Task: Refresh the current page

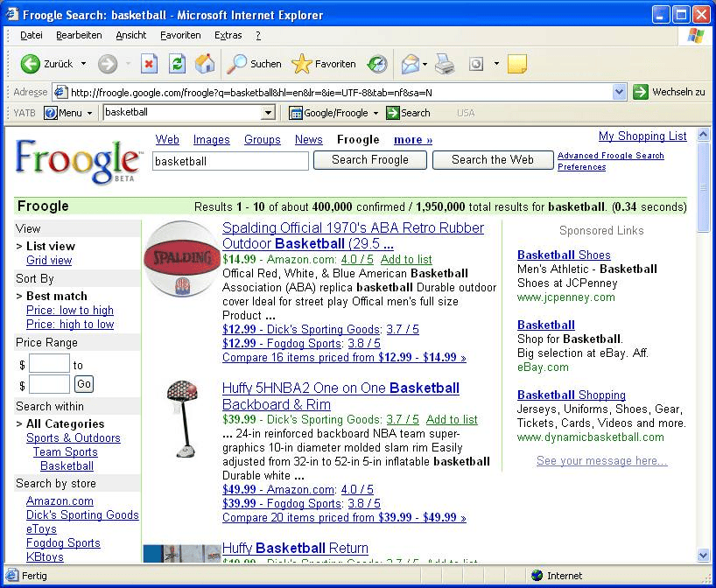Action: pos(177,64)
